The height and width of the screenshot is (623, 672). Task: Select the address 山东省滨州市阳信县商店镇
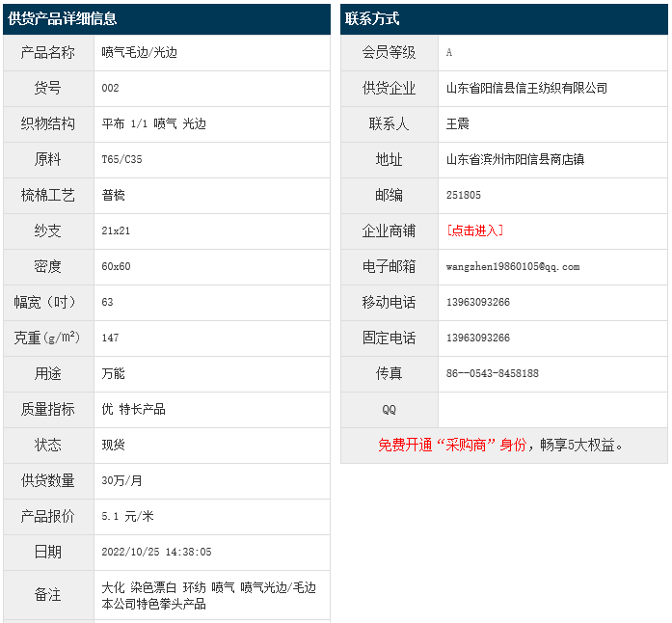515,159
